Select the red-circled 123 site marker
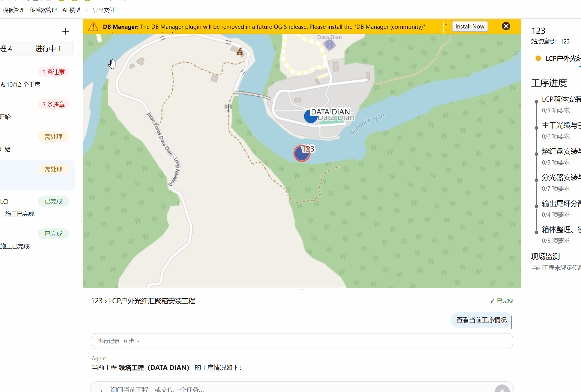 click(x=302, y=153)
